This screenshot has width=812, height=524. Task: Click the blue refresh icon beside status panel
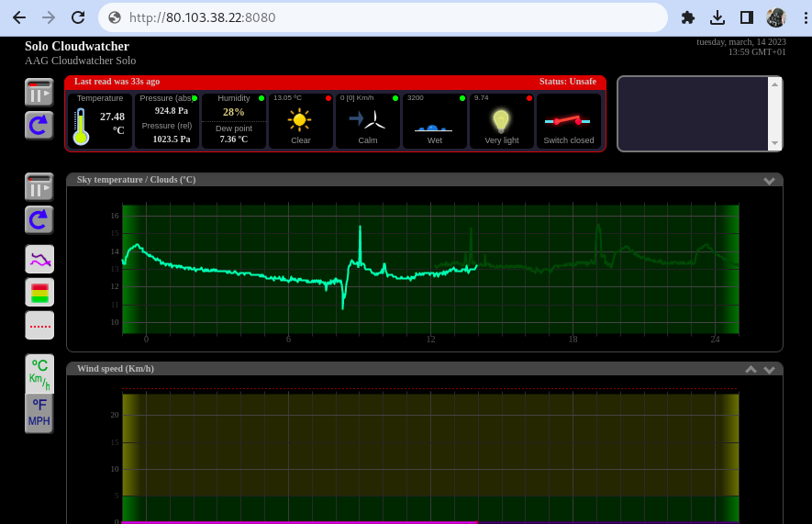pyautogui.click(x=39, y=126)
